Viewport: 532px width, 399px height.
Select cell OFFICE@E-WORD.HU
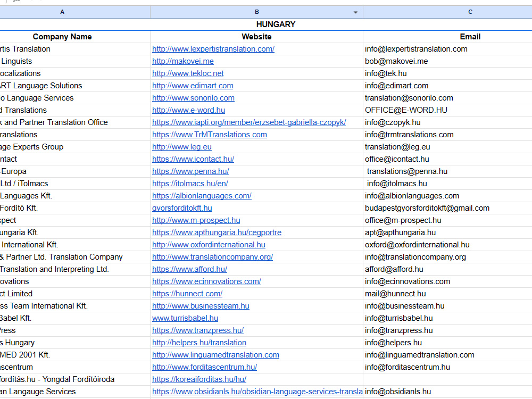[x=447, y=110]
